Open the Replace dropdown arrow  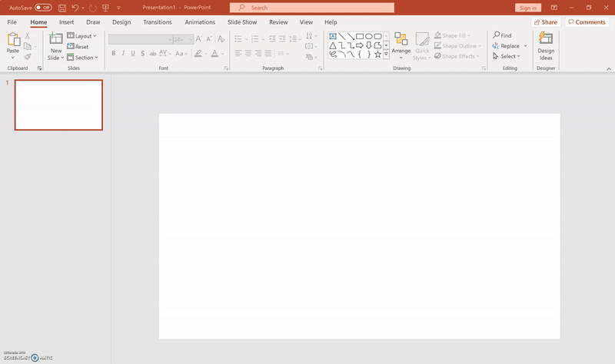click(526, 46)
